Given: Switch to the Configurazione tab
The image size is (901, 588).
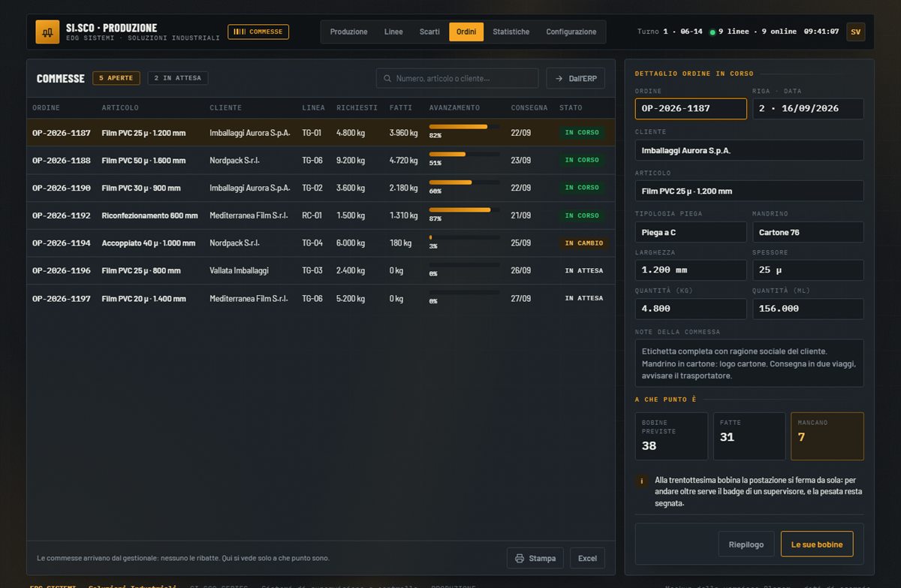Looking at the screenshot, I should (571, 32).
